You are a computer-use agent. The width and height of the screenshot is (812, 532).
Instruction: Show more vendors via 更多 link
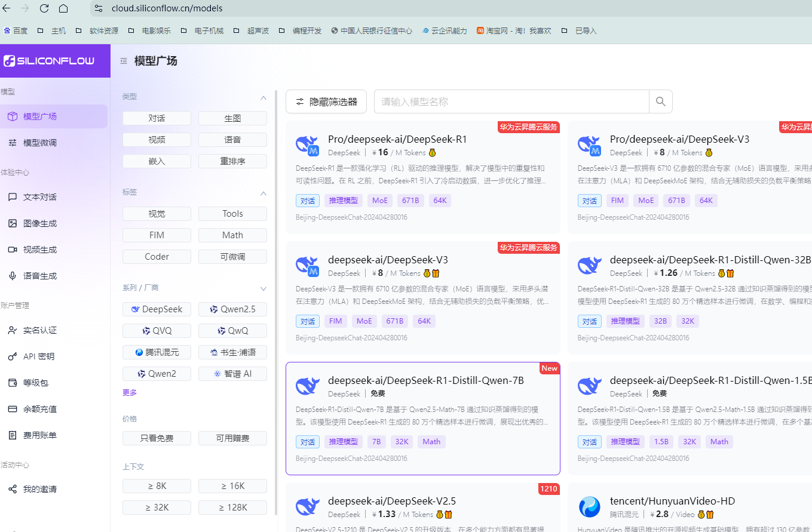130,392
